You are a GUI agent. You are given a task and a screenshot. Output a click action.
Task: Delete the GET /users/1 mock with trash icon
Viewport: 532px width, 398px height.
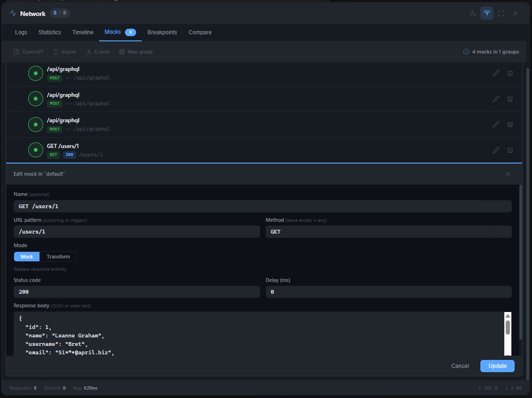pyautogui.click(x=510, y=150)
